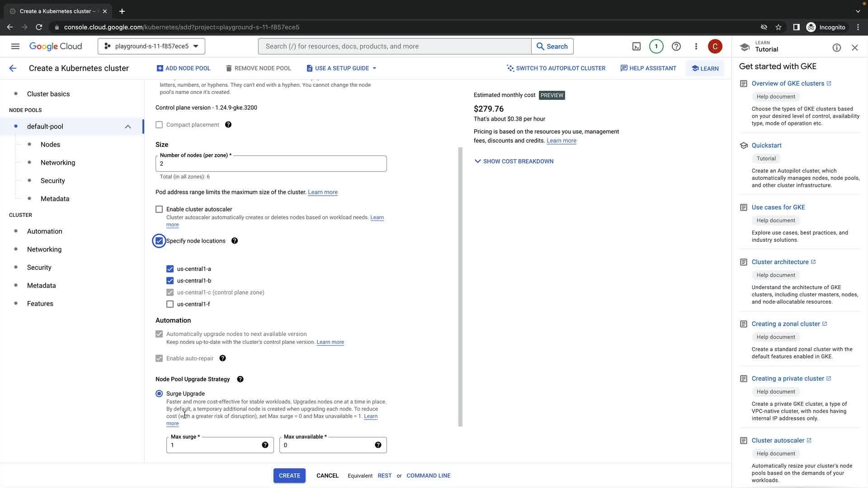Open the playground project selector dropdown
The width and height of the screenshot is (868, 488).
point(151,47)
